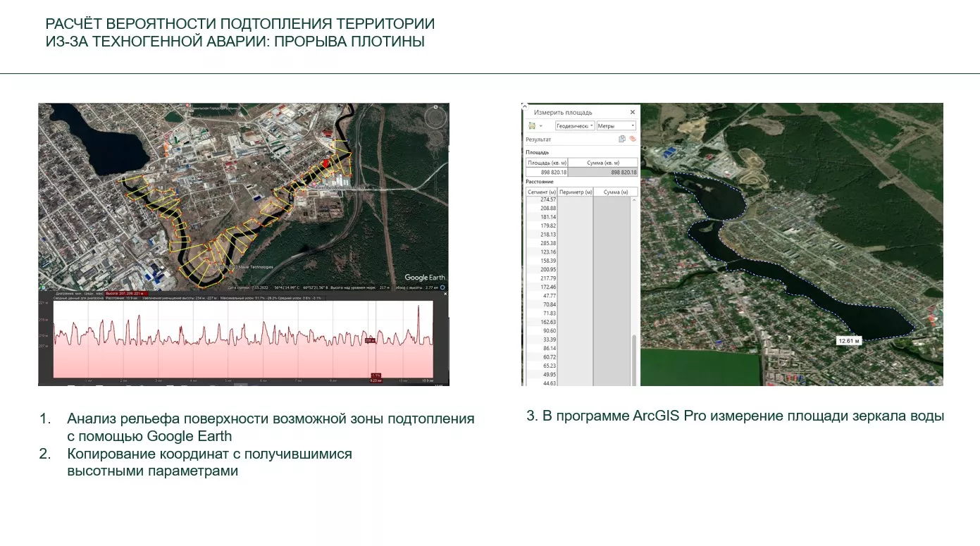Click the Google Earth compass ring

(436, 116)
